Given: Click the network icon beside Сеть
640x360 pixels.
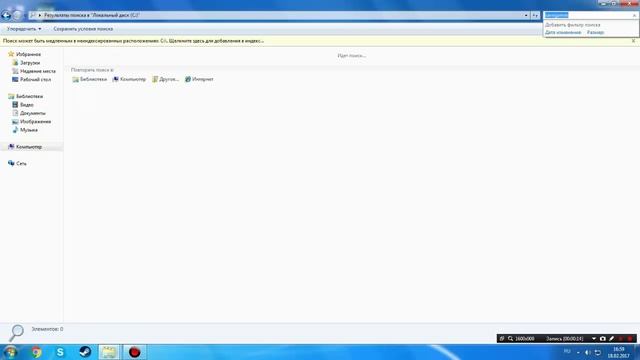Looking at the screenshot, I should 11,163.
